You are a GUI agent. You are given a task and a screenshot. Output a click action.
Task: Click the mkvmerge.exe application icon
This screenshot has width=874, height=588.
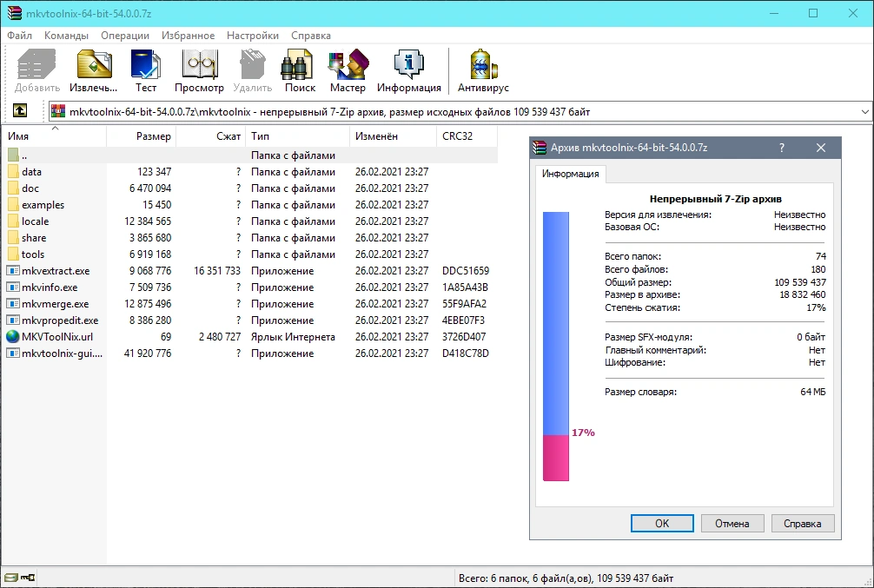[13, 304]
